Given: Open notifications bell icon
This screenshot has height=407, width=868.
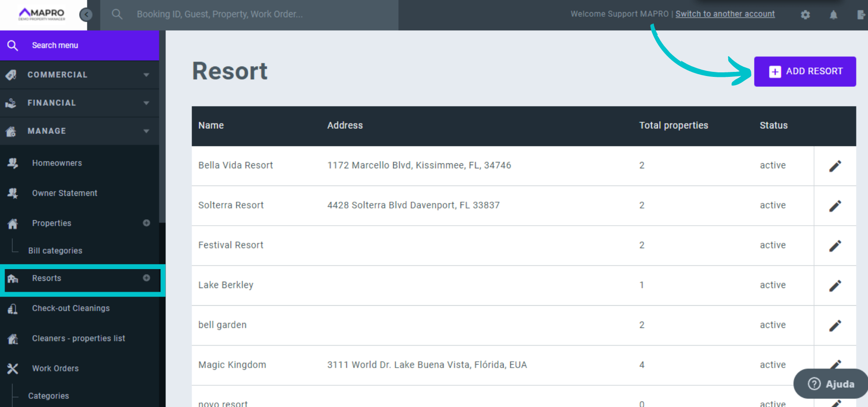Looking at the screenshot, I should [833, 15].
